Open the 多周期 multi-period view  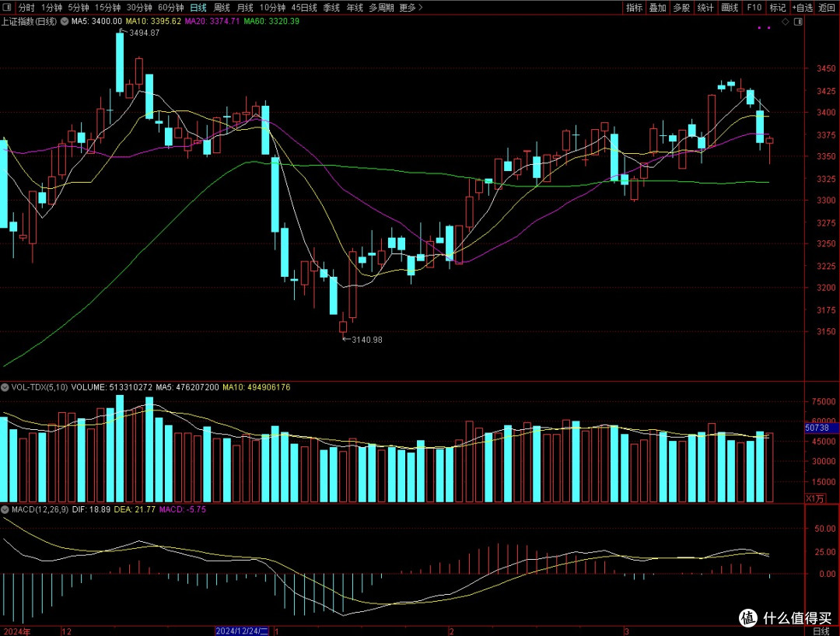381,8
